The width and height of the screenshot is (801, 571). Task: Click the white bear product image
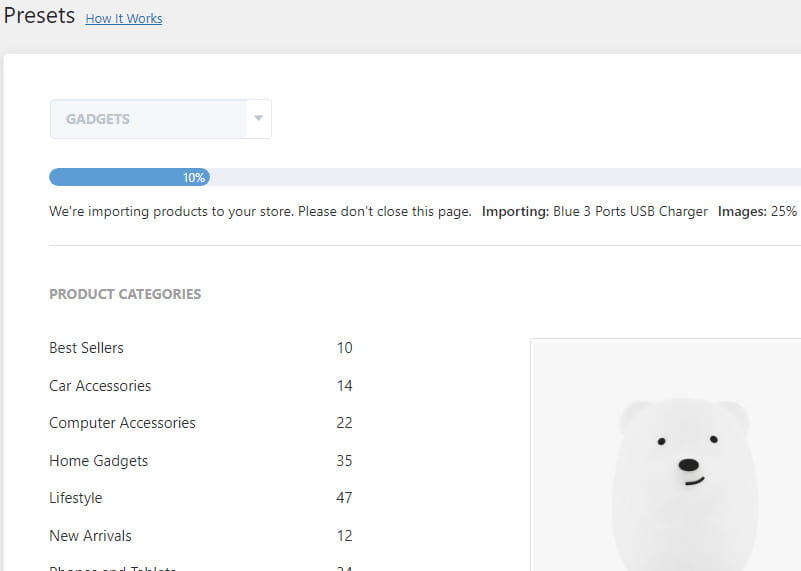[x=682, y=470]
